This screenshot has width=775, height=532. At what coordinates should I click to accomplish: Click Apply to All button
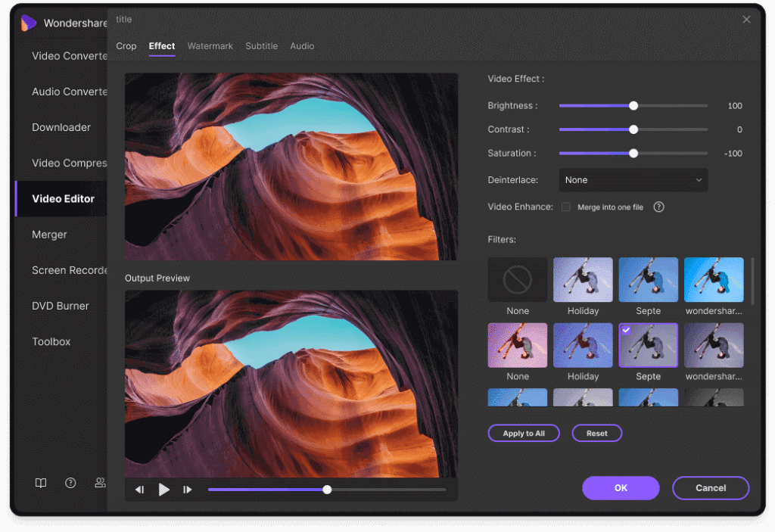(523, 433)
